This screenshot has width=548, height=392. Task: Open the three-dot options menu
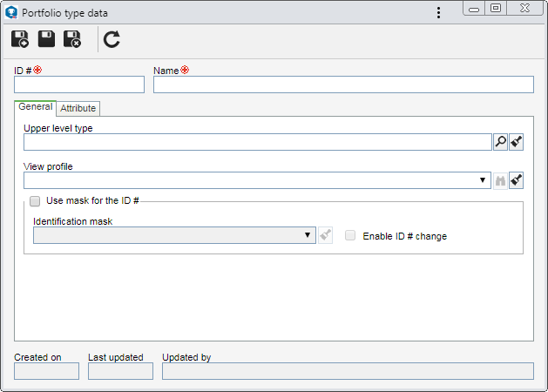[438, 13]
